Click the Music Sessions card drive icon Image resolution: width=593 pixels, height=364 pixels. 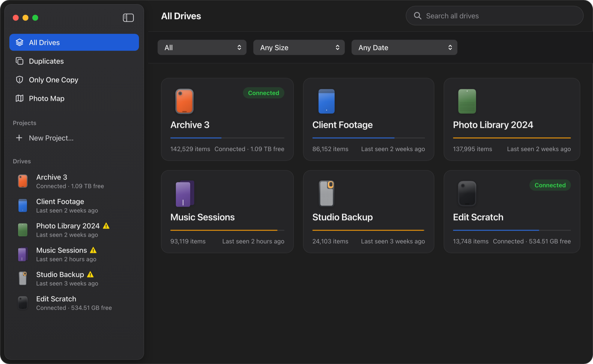[x=185, y=193]
